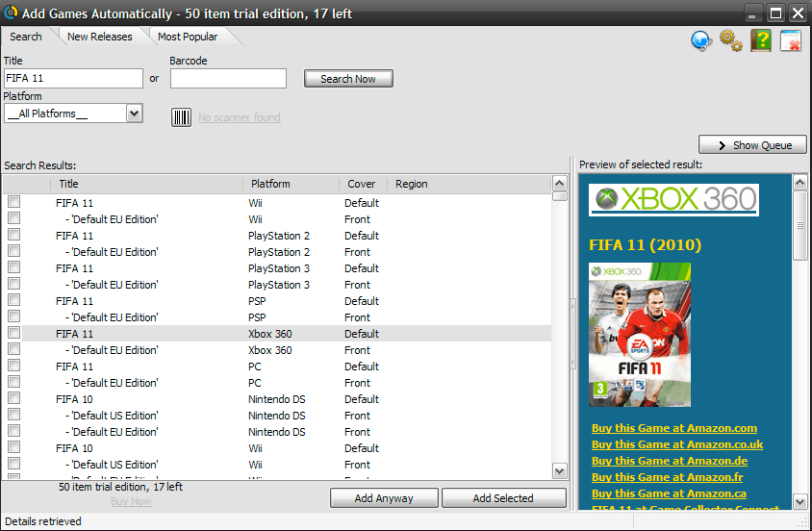Tick the FIFA 11 PlayStation 3 Default checkbox

pyautogui.click(x=14, y=267)
